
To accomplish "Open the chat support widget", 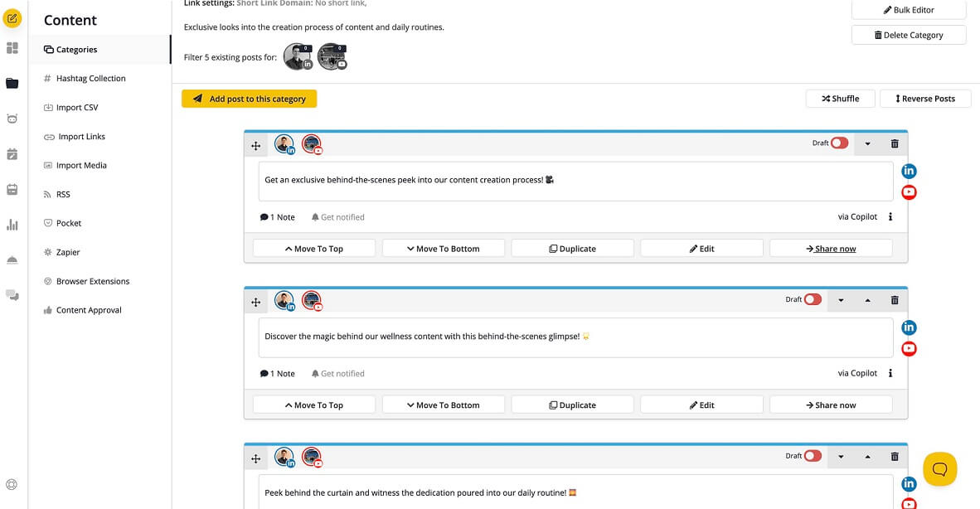I will (x=939, y=468).
